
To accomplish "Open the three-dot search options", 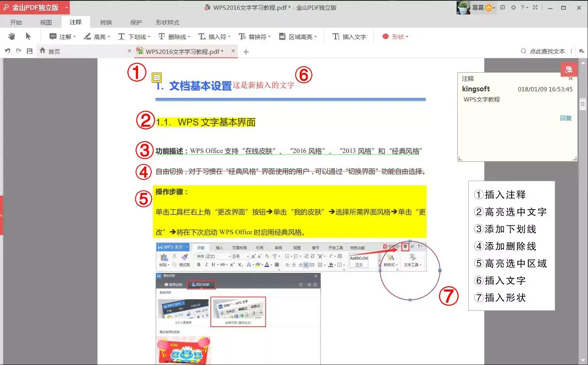I will point(571,51).
